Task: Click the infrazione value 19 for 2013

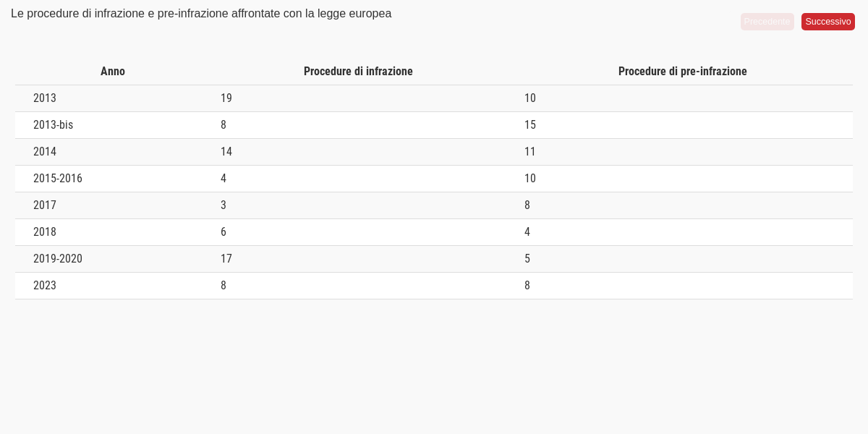Action: (226, 98)
